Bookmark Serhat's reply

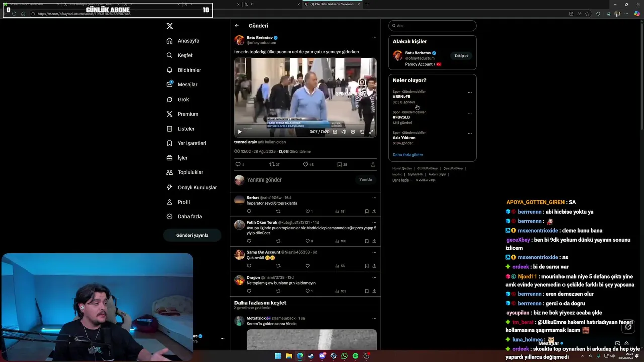point(367,211)
